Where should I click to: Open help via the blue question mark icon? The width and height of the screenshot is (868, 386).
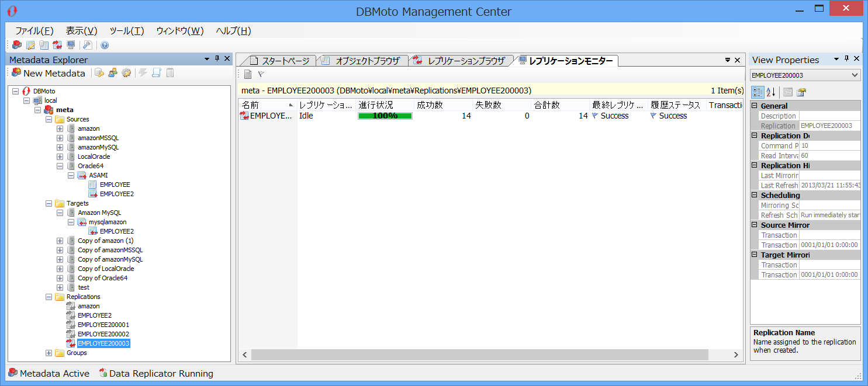pyautogui.click(x=105, y=45)
